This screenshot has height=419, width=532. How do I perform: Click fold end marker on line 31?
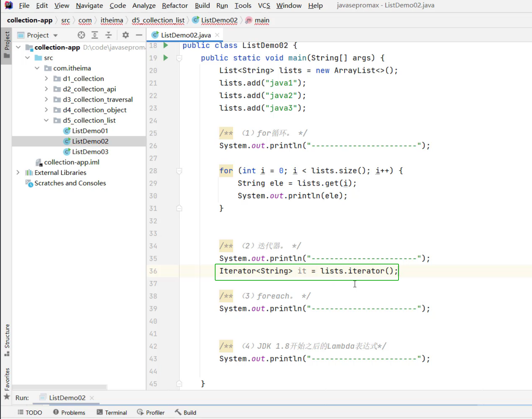179,208
